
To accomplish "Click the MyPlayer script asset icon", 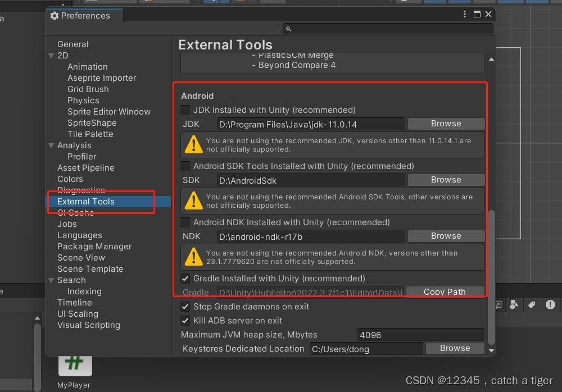I will click(x=74, y=362).
